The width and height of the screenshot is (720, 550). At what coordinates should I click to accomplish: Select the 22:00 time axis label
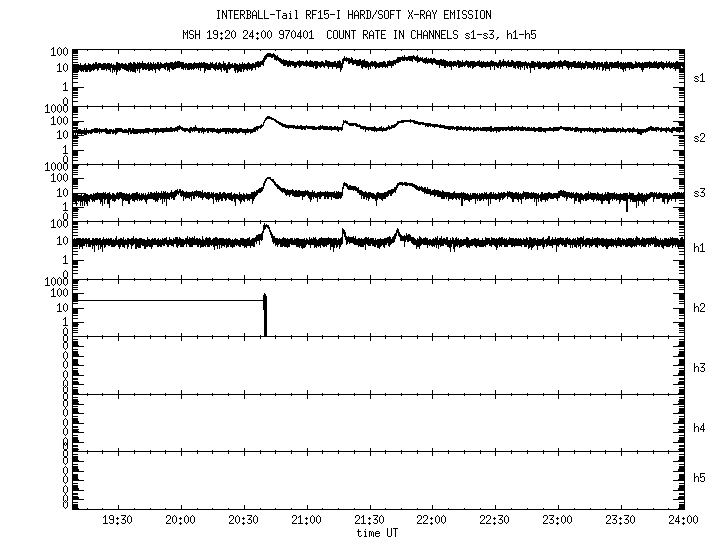[x=432, y=520]
